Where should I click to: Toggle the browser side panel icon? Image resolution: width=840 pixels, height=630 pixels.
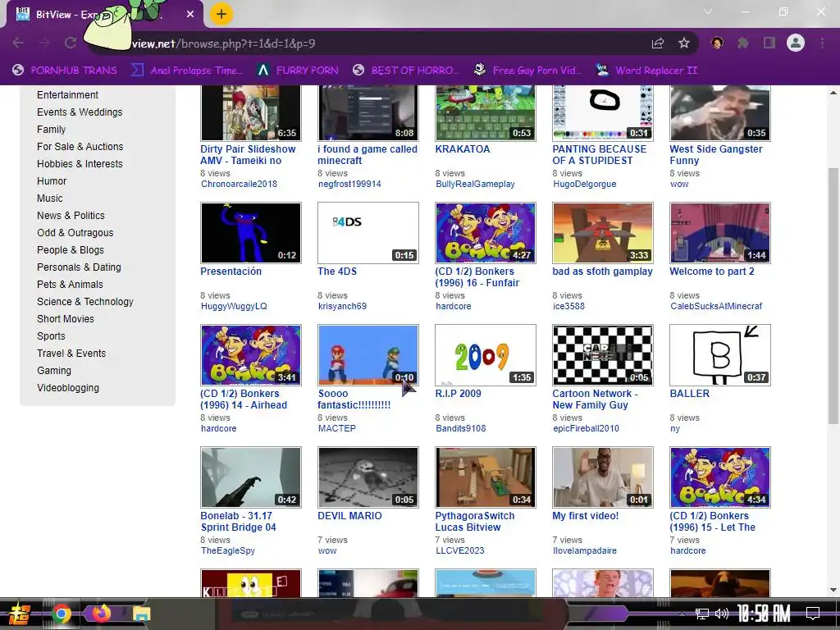tap(769, 43)
